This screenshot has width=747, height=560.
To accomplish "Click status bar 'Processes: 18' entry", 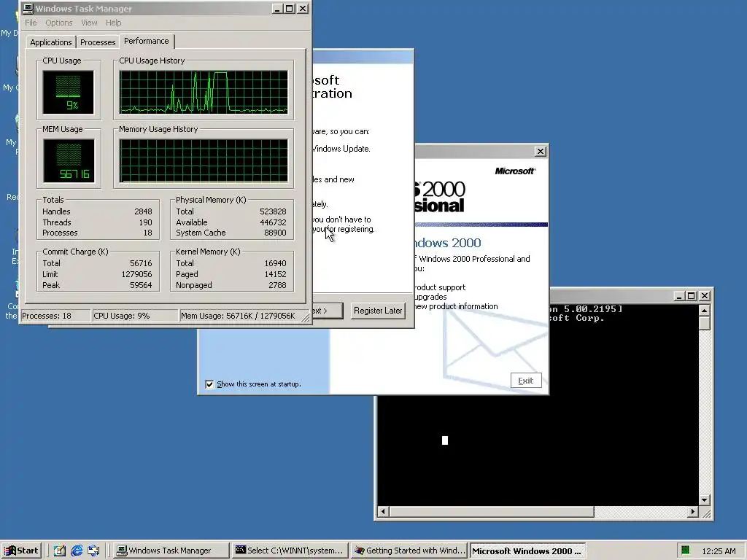I will point(55,316).
